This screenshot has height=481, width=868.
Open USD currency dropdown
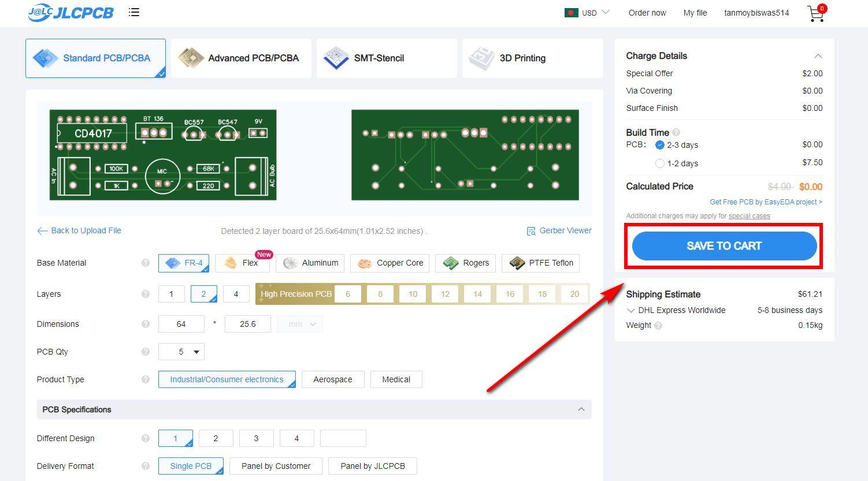596,13
